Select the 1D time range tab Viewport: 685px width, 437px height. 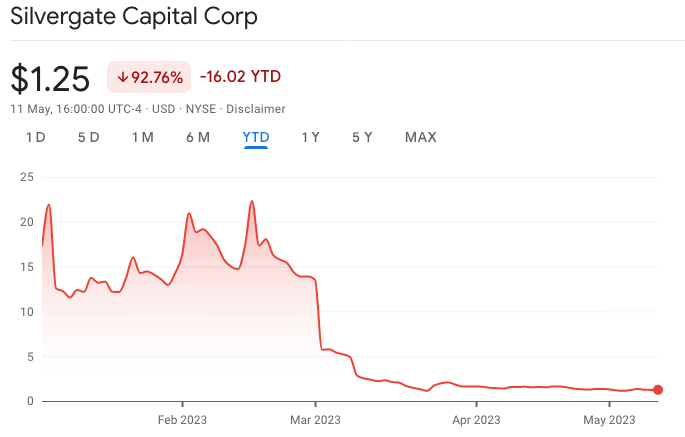36,137
